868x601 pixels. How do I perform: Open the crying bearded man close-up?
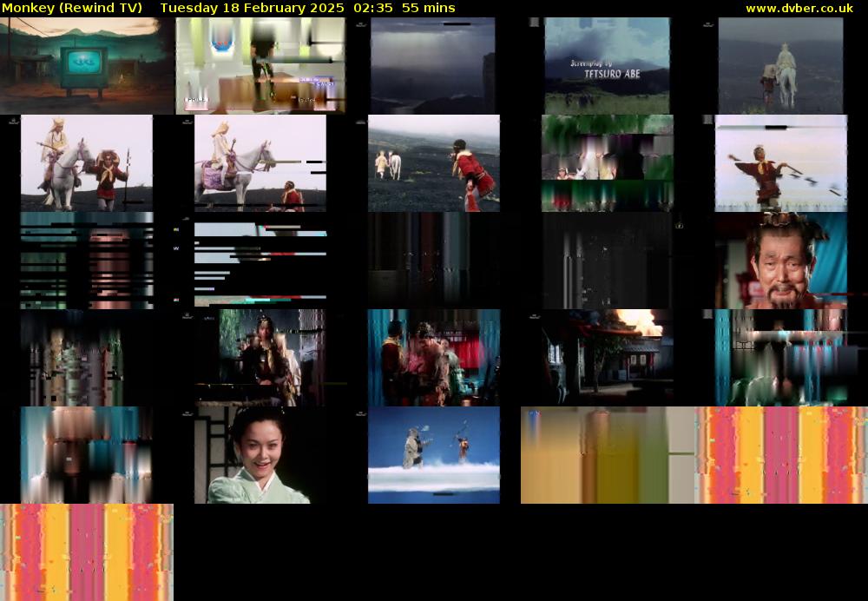tap(781, 261)
